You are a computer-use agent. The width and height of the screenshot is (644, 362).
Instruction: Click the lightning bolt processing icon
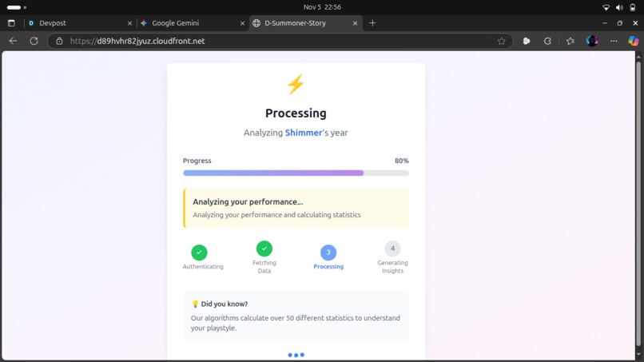(x=296, y=84)
